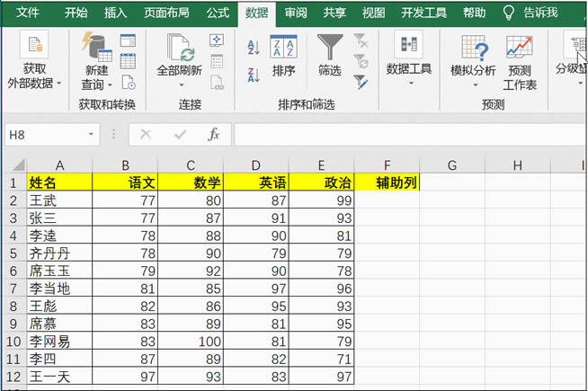Viewport: 588px width, 391px height.
Task: Click the sort ascending A-Z icon
Action: pos(253,47)
